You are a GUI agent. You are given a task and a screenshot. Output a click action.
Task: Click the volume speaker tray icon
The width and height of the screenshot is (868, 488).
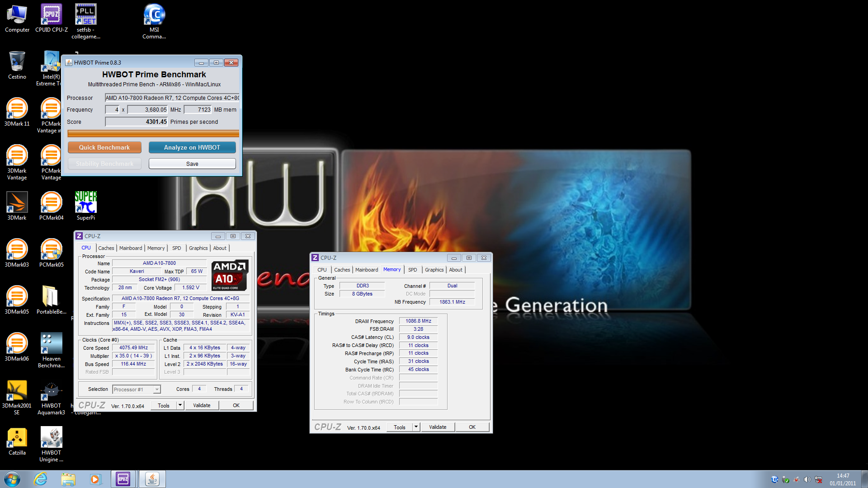807,479
